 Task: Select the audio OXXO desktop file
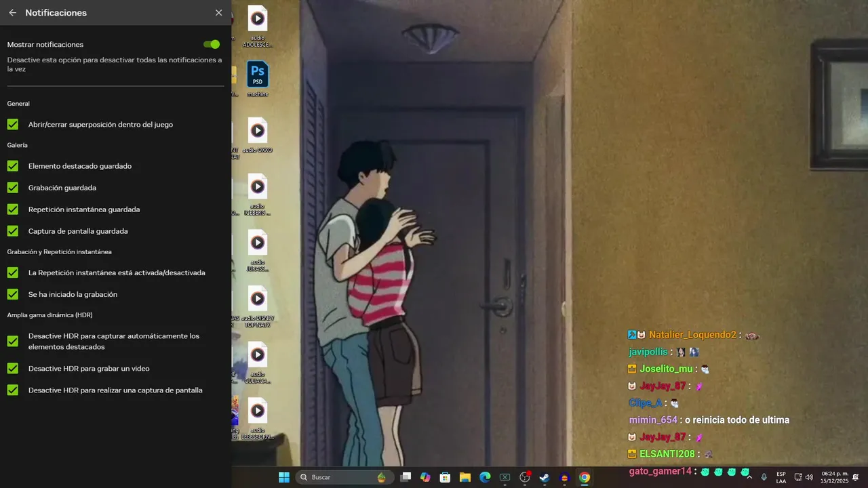[x=258, y=136]
